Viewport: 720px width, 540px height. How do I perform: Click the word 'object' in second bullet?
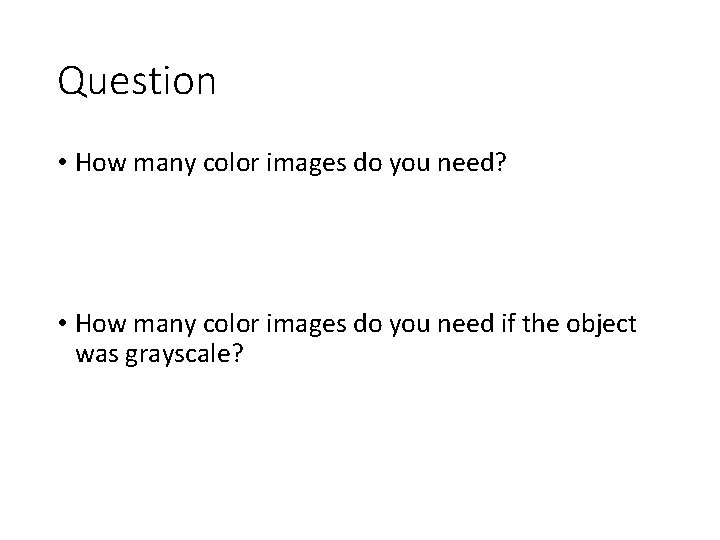tap(601, 324)
